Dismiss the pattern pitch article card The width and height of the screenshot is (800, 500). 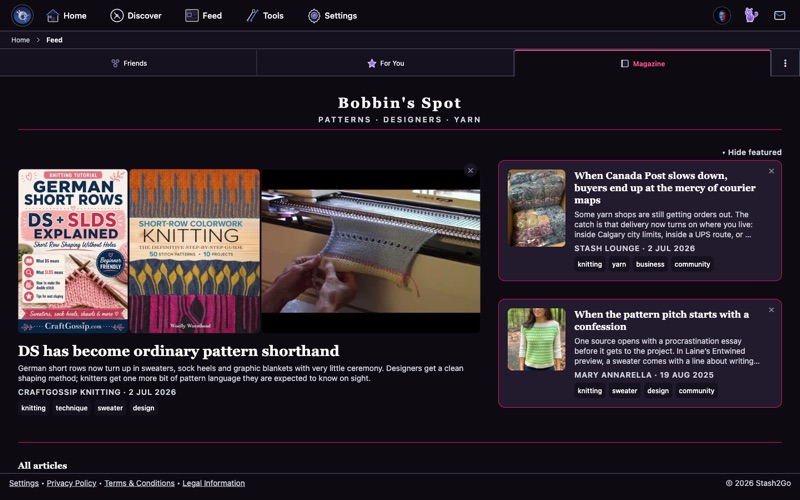click(x=771, y=310)
